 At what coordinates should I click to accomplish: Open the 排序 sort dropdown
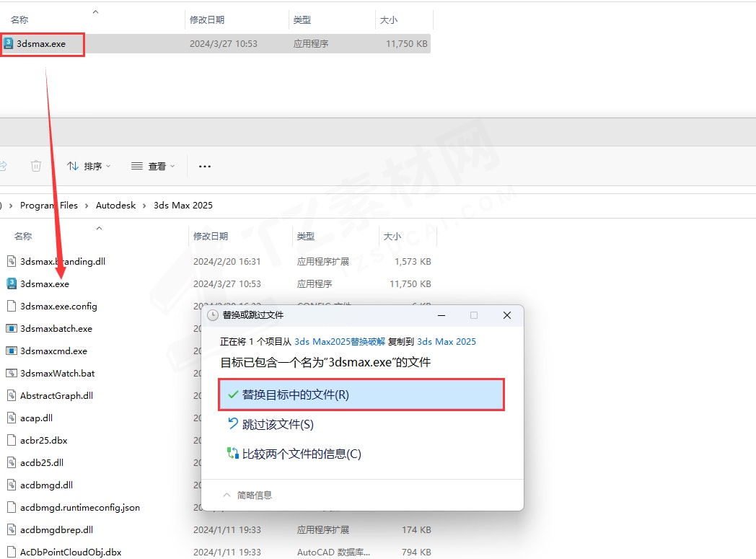point(89,166)
